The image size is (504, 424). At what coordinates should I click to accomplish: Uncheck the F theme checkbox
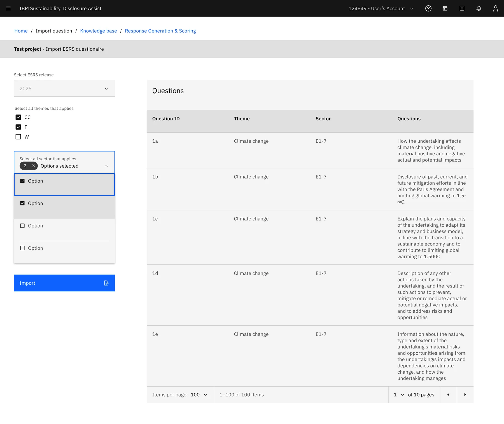pos(18,127)
